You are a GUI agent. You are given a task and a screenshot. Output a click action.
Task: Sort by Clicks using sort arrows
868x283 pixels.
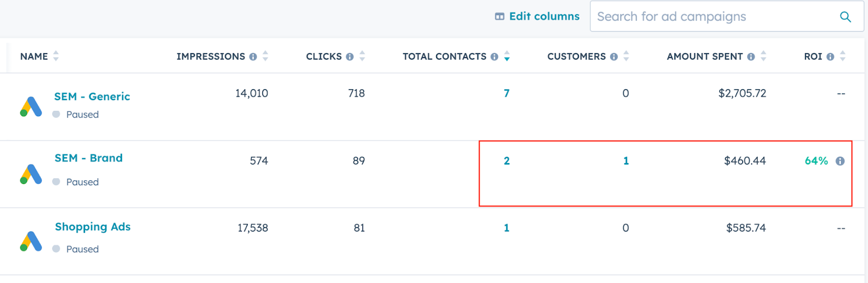point(362,56)
